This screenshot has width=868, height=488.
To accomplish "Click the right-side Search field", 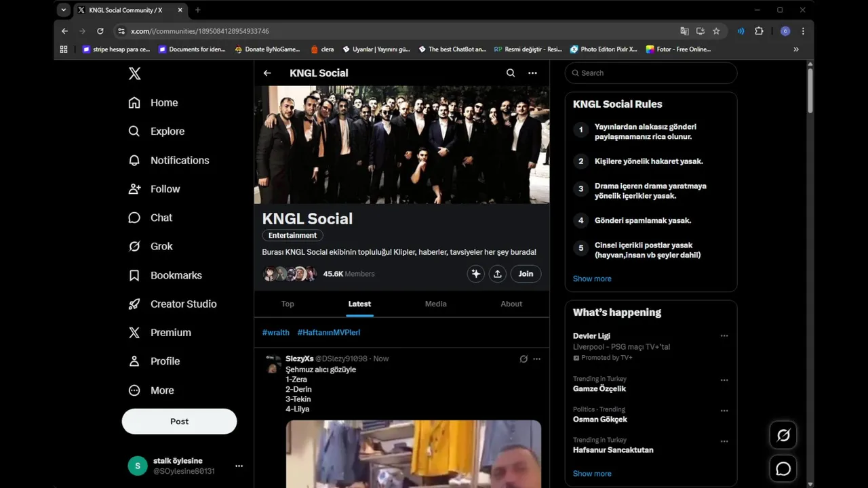I will coord(651,73).
